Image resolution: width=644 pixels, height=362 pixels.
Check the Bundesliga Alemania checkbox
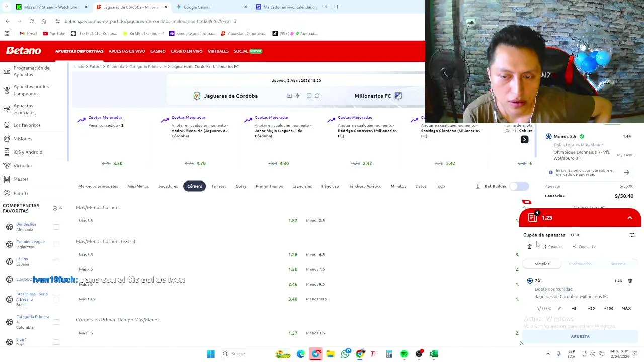56,227
